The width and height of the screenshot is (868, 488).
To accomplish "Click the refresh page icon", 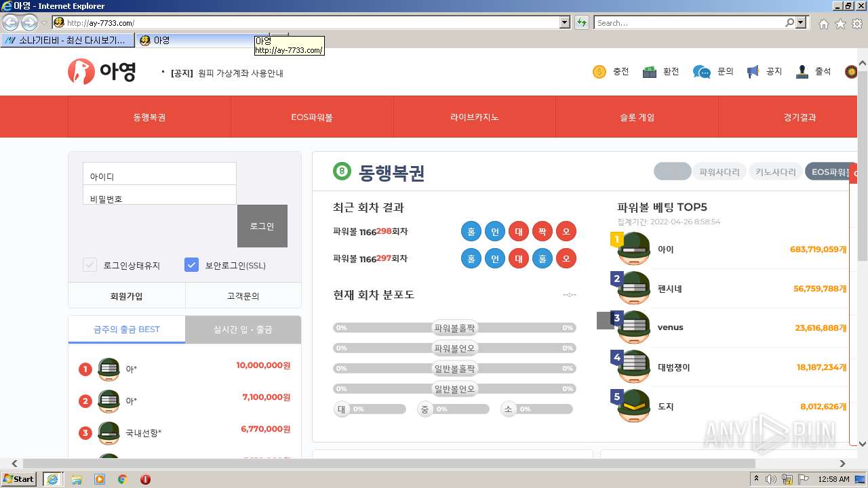I will [x=581, y=22].
